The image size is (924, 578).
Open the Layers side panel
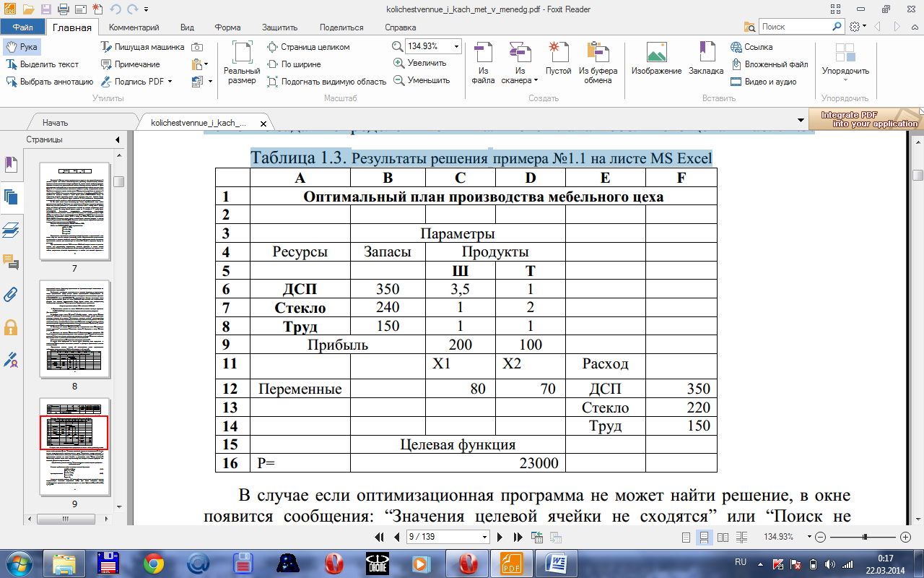(11, 230)
